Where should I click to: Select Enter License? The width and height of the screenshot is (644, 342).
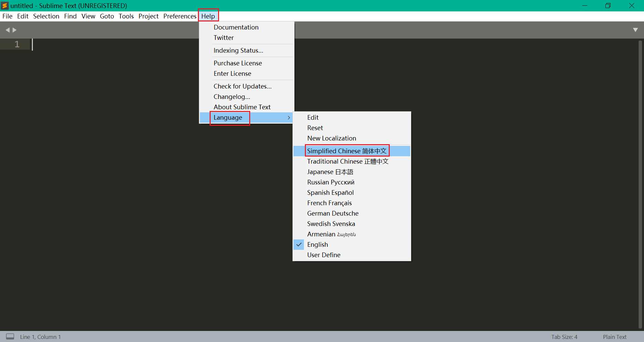(247, 73)
